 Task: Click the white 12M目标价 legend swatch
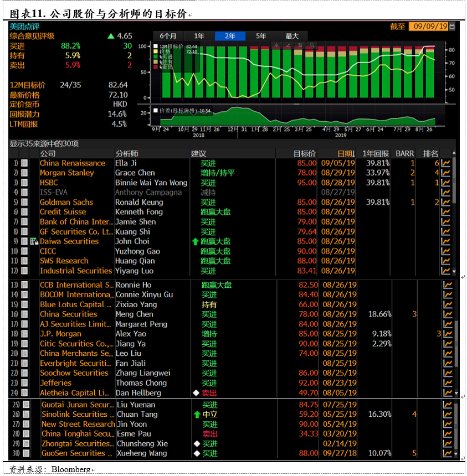(156, 46)
